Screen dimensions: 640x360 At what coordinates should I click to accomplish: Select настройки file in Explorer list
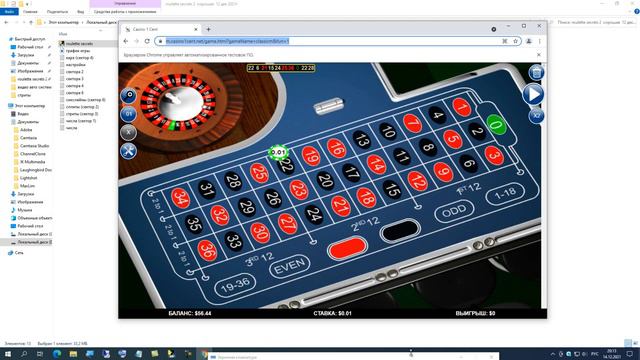(x=76, y=65)
